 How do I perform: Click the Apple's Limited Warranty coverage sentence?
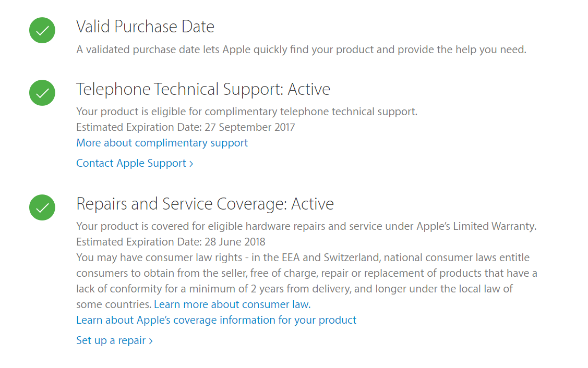pos(306,226)
